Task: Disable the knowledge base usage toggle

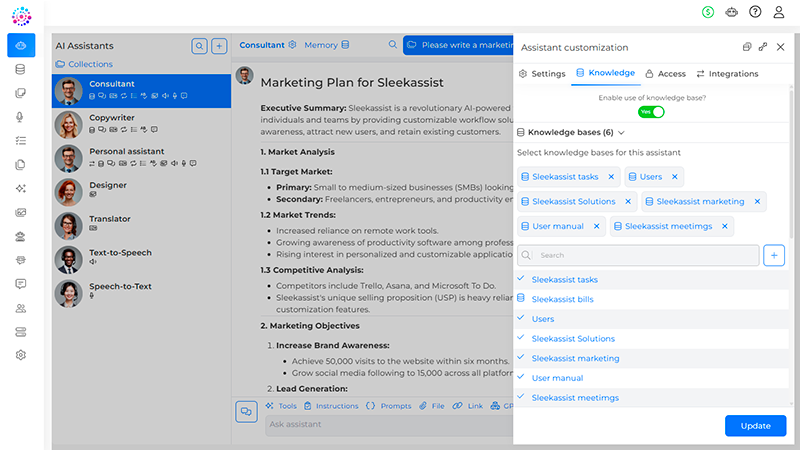Action: 651,111
